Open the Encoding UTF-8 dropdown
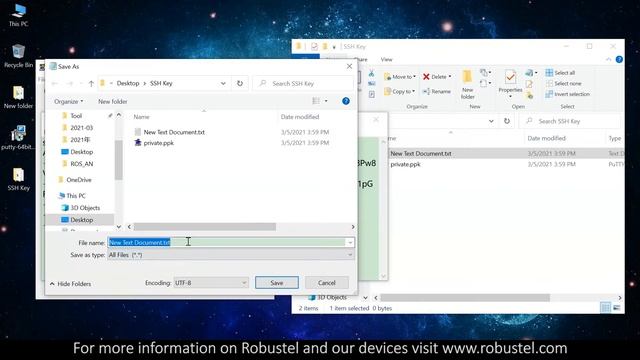640x360 pixels. pyautogui.click(x=211, y=282)
